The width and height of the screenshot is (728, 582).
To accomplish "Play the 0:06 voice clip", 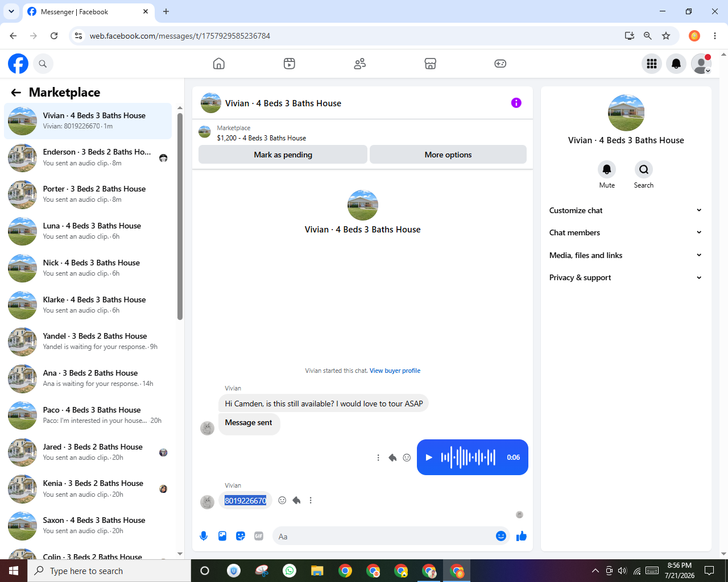I will click(x=429, y=458).
